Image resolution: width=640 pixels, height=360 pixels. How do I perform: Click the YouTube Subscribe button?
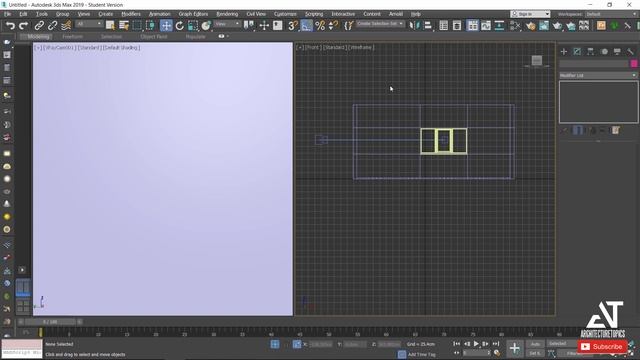tap(602, 347)
